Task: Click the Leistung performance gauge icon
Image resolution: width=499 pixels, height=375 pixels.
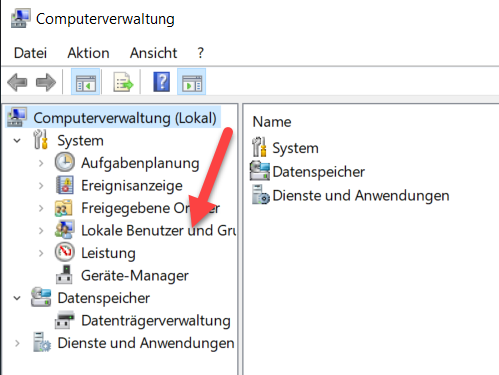Action: (x=65, y=252)
